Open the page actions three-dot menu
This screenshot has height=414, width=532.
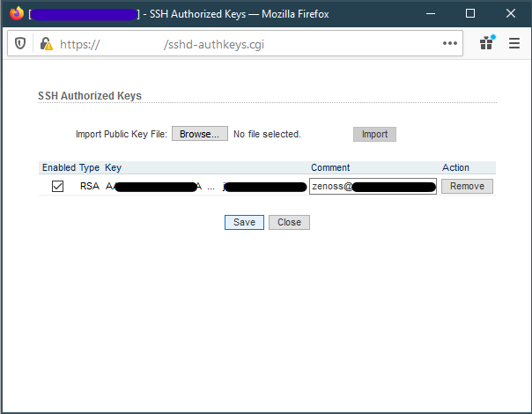pos(450,43)
